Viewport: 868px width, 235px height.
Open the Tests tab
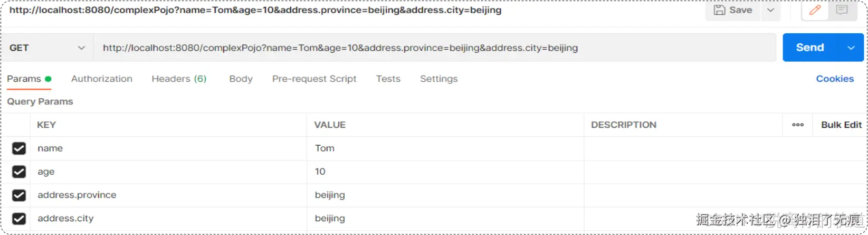tap(388, 79)
